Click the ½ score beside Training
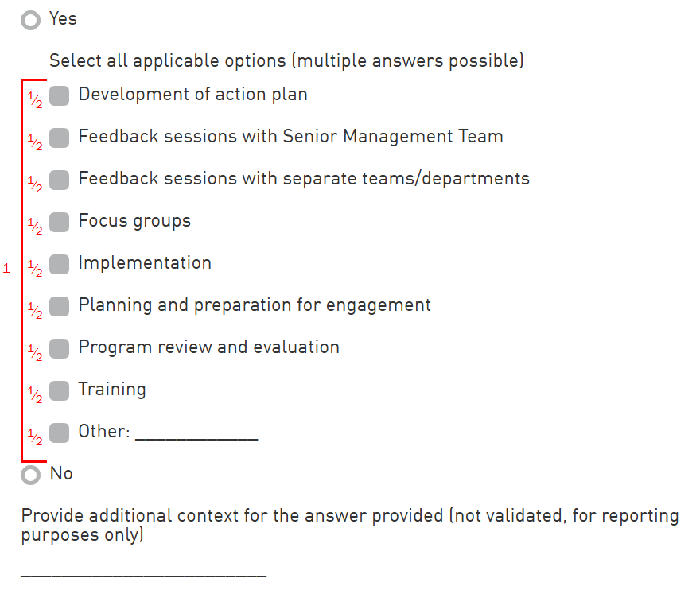The width and height of the screenshot is (700, 590). coord(35,395)
